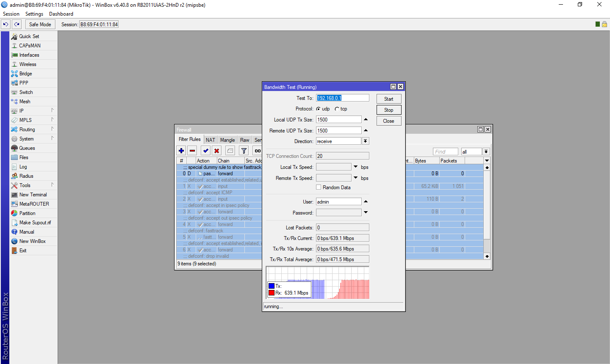Click the undo arrow icon in toolbar
The image size is (610, 364).
(6, 24)
